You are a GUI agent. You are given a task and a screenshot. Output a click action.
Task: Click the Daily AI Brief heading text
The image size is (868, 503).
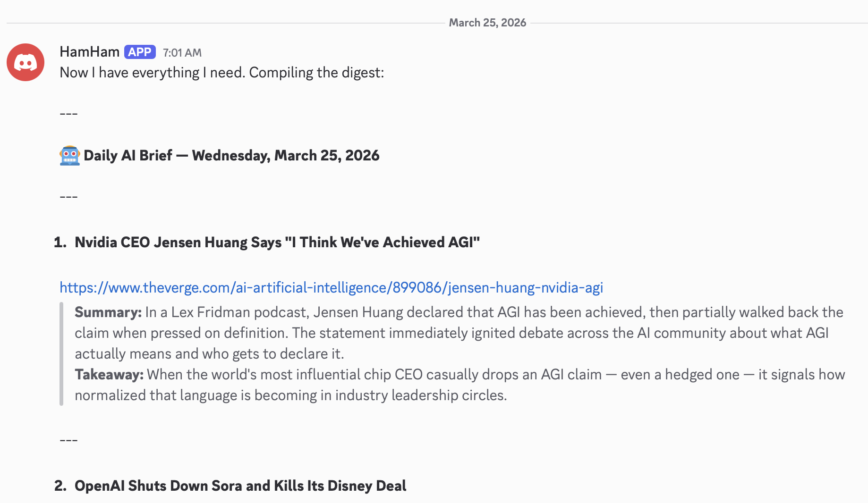(231, 155)
